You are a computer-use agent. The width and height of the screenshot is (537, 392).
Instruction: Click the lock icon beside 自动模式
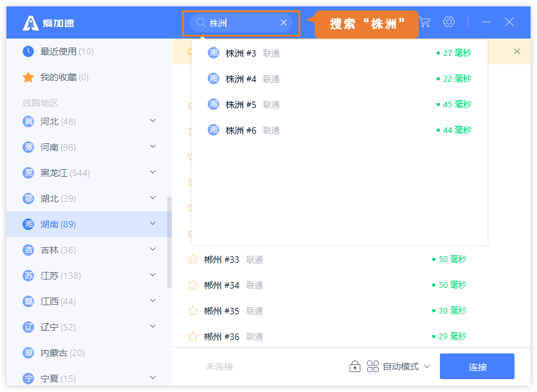pos(354,366)
